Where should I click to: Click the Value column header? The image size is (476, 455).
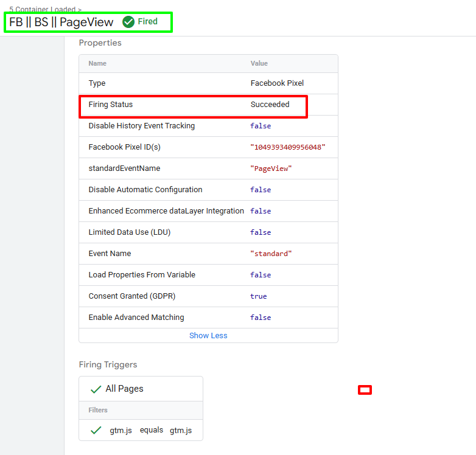click(x=259, y=63)
